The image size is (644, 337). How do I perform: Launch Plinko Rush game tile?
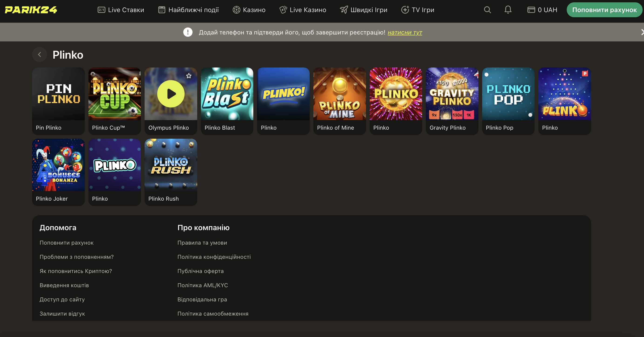tap(171, 165)
